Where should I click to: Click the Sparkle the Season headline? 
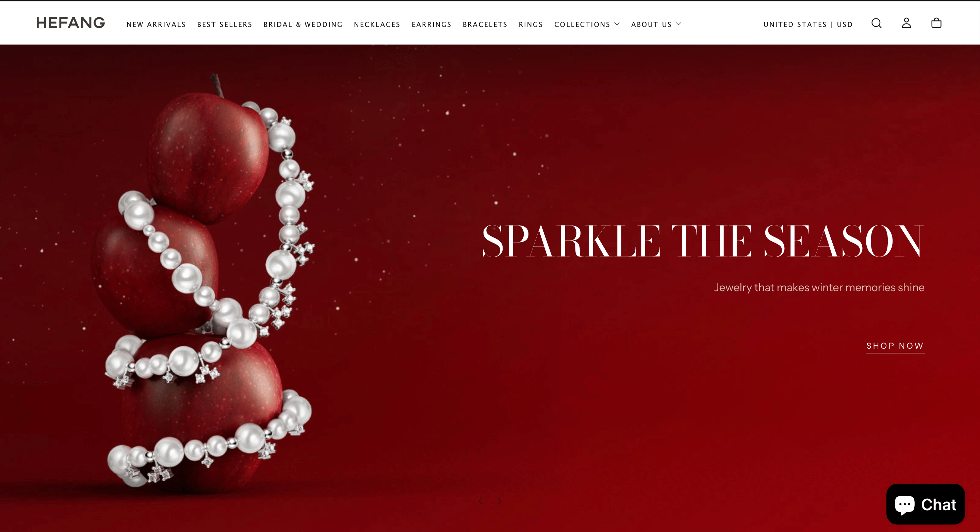[703, 241]
